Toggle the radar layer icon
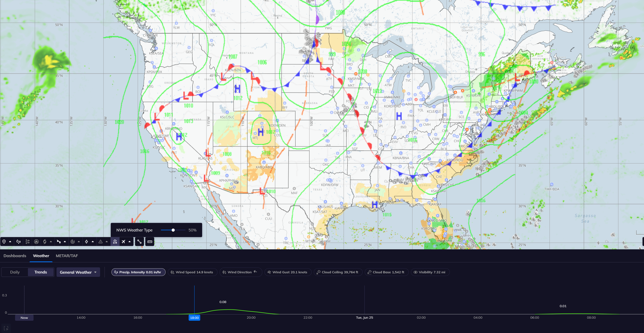Viewport: 644px width, 333px height. pos(73,242)
